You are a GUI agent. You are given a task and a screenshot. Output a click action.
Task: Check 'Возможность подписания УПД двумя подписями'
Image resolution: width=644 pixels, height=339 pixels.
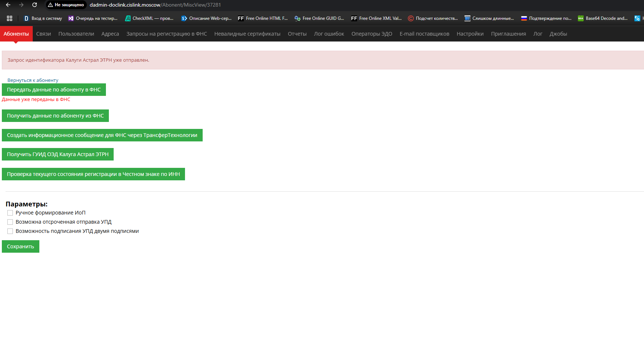10,231
